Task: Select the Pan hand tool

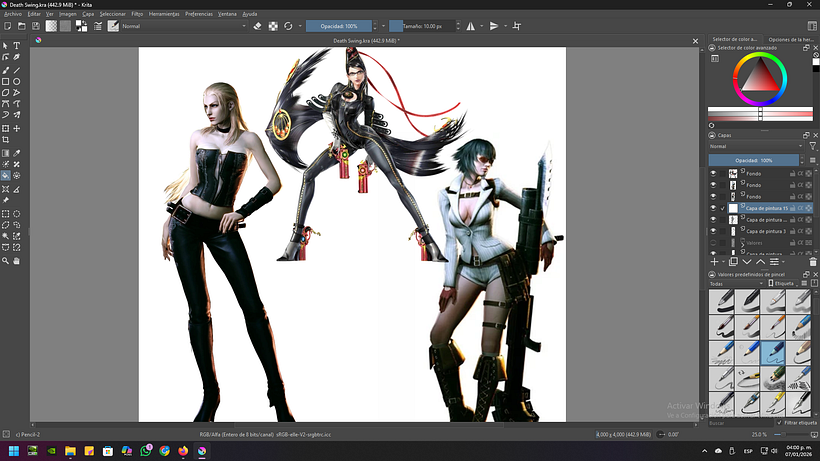Action: [17, 261]
